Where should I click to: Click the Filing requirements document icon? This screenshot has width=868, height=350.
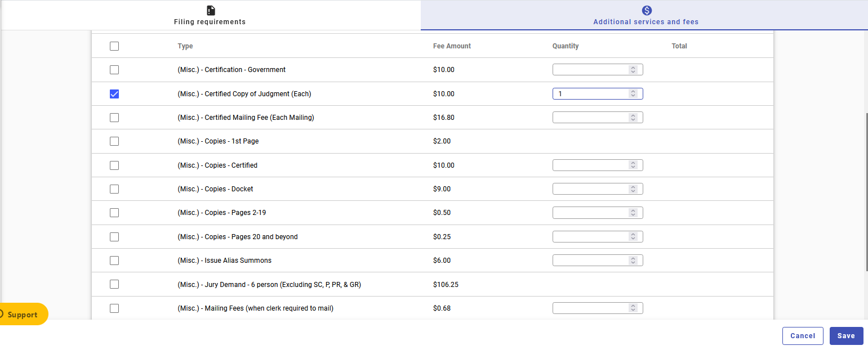(x=210, y=10)
